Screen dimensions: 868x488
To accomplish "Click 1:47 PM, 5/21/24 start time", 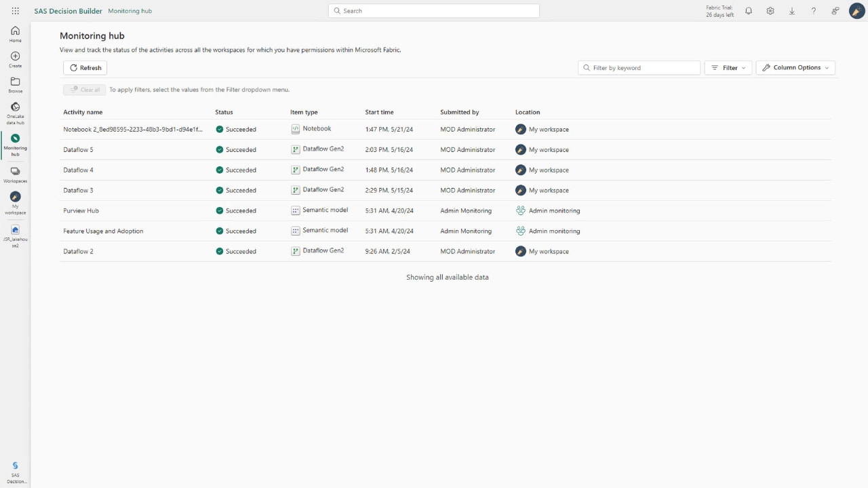I will [389, 129].
